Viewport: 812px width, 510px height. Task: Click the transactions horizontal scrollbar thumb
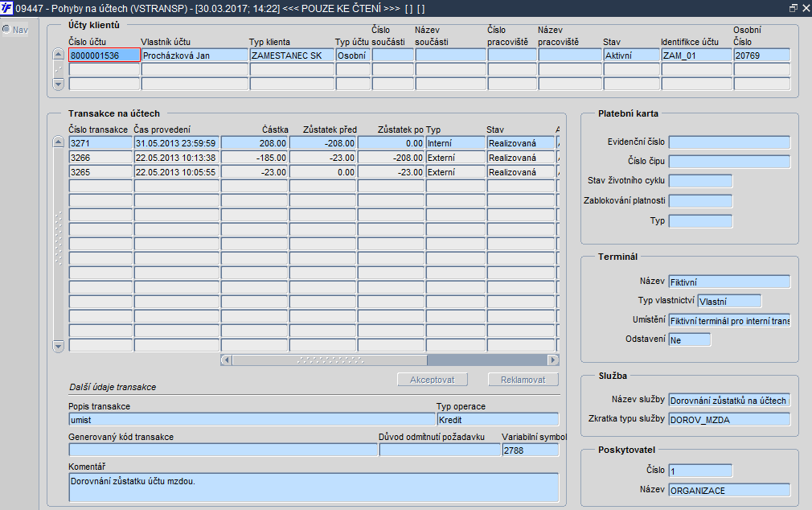(x=330, y=360)
